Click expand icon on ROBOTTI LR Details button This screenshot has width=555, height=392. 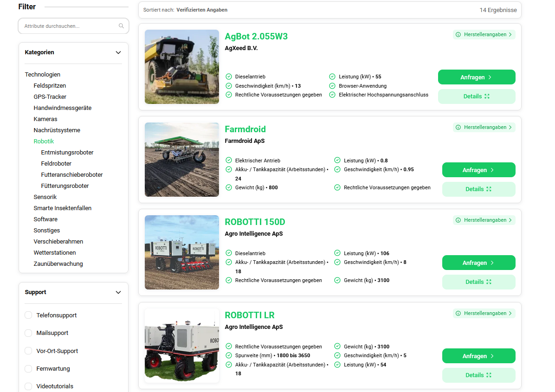tap(489, 375)
